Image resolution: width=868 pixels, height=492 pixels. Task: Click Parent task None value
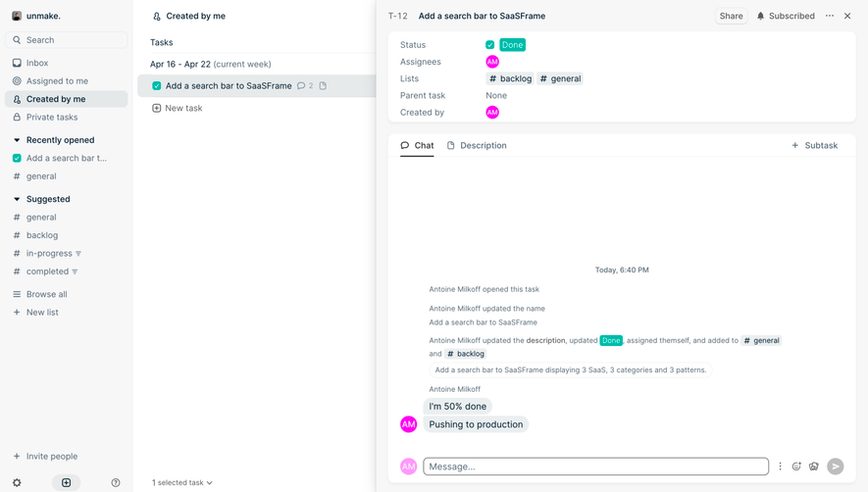tap(496, 96)
